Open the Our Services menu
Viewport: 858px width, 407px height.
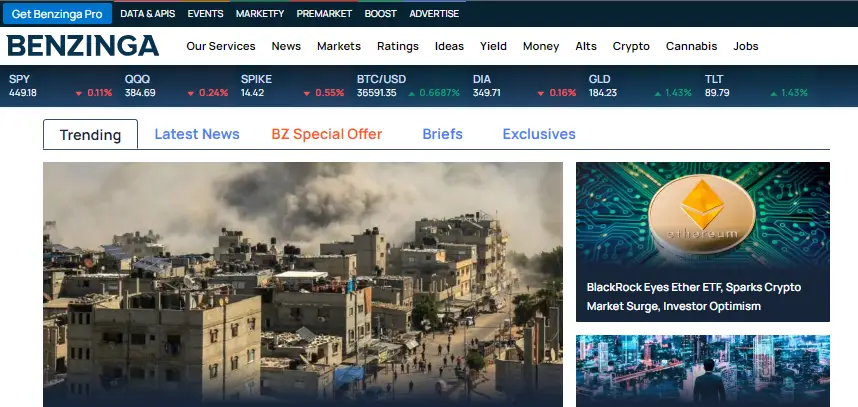coord(221,46)
